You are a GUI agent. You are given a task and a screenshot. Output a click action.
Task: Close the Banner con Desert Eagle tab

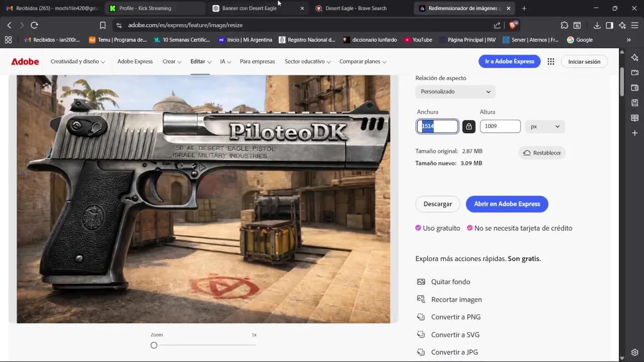[x=302, y=9]
